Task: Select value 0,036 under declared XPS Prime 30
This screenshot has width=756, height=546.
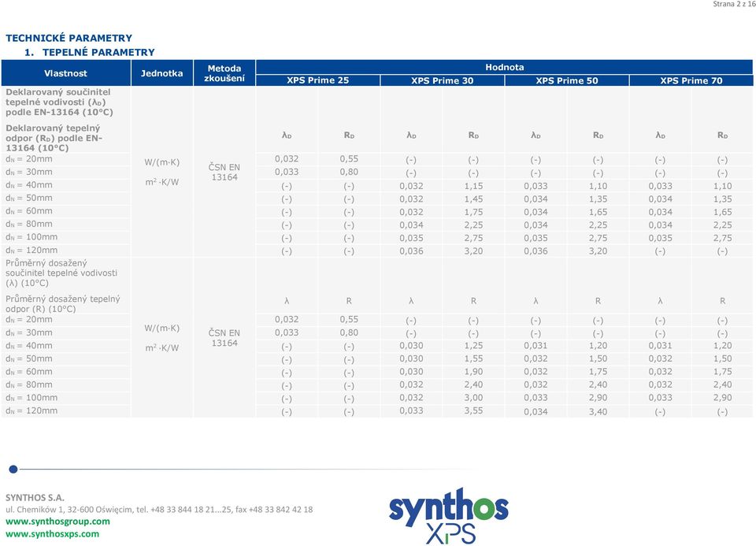Action: click(411, 251)
